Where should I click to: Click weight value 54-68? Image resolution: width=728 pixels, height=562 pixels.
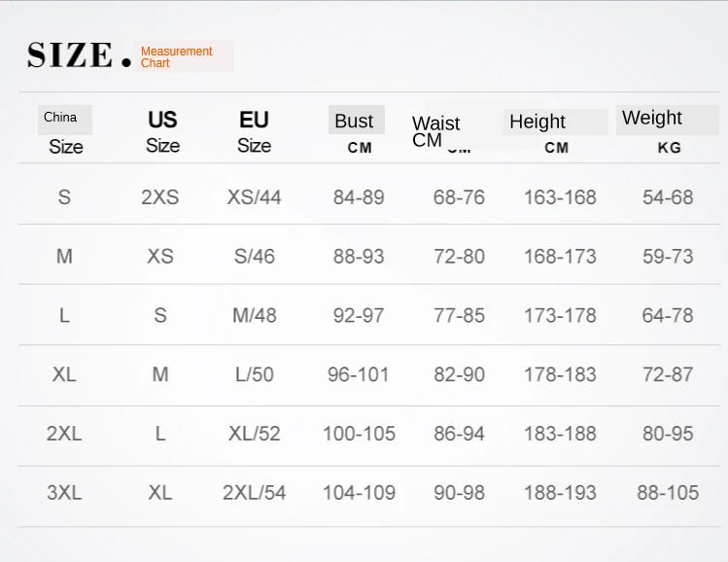pos(668,197)
